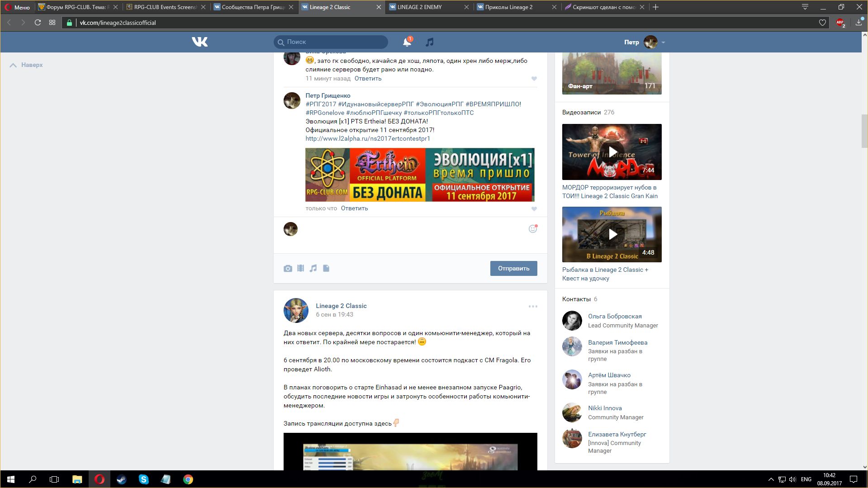Open the Windows action center icon
This screenshot has height=488, width=868.
click(854, 479)
